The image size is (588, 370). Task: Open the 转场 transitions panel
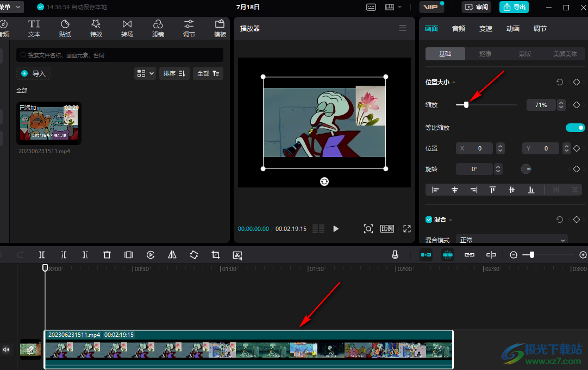tap(127, 28)
